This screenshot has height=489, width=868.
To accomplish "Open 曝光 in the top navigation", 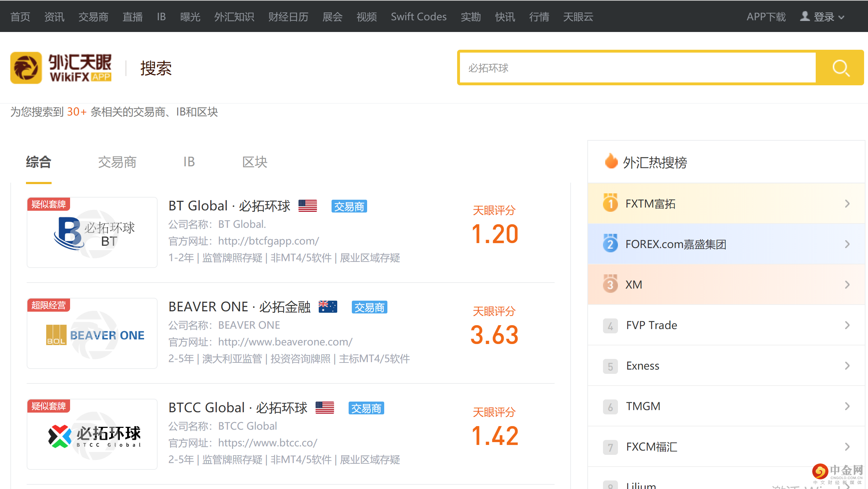I will pos(190,17).
